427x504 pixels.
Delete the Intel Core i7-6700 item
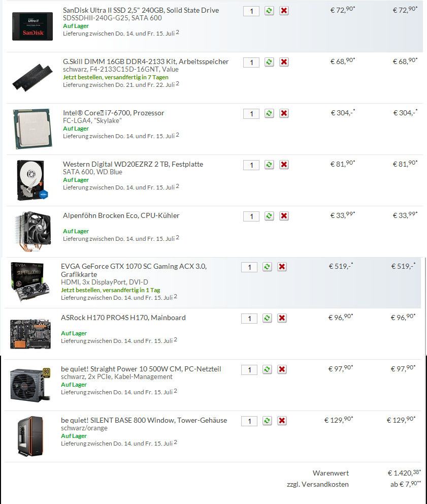click(x=284, y=113)
